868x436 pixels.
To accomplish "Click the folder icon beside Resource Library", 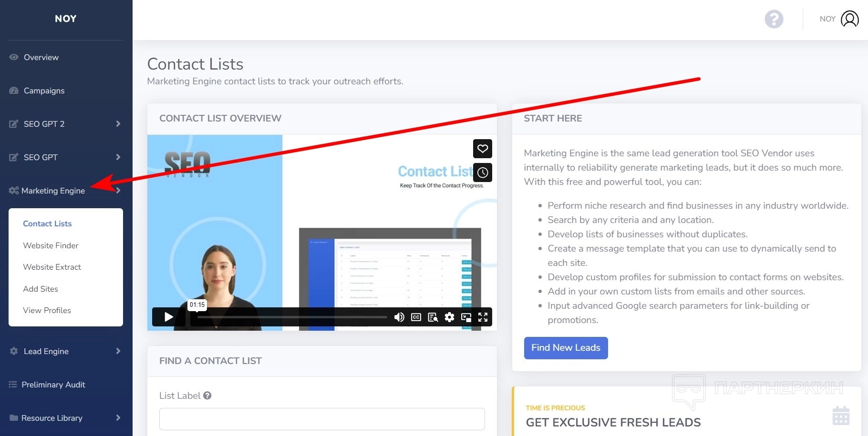I will 14,418.
